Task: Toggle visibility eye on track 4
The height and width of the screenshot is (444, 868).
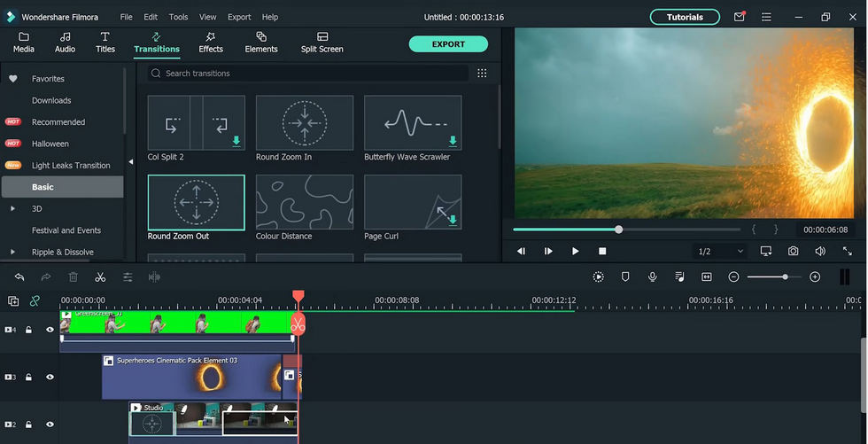Action: [x=50, y=330]
